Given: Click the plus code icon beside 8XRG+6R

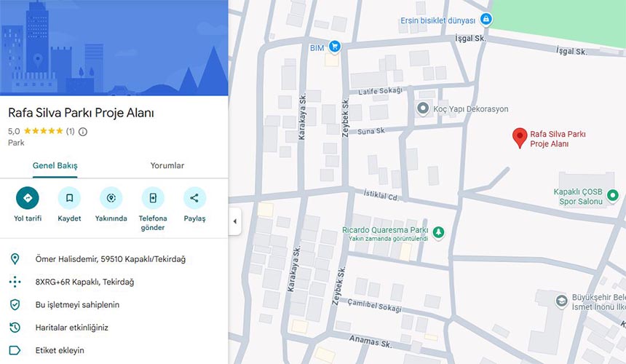Looking at the screenshot, I should click(15, 282).
